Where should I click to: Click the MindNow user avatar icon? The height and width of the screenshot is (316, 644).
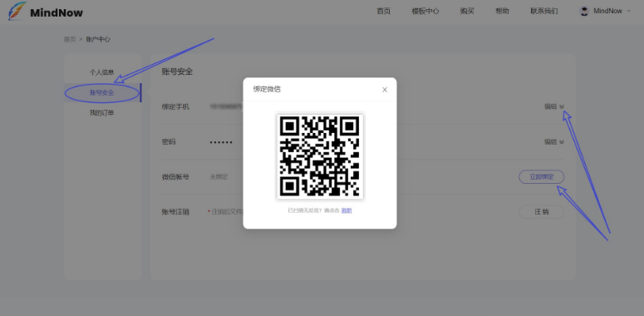pyautogui.click(x=584, y=11)
